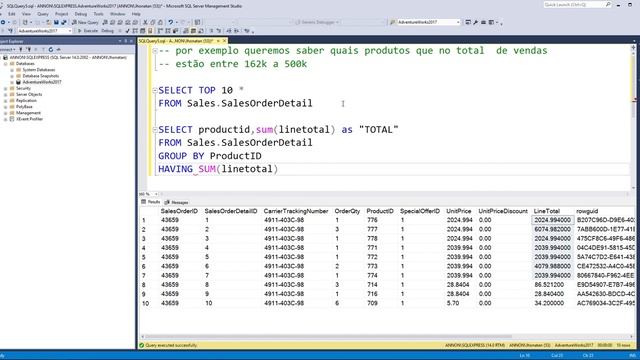The width and height of the screenshot is (640, 360).
Task: Toggle IntelliSense enabled icon
Action: coord(150,31)
